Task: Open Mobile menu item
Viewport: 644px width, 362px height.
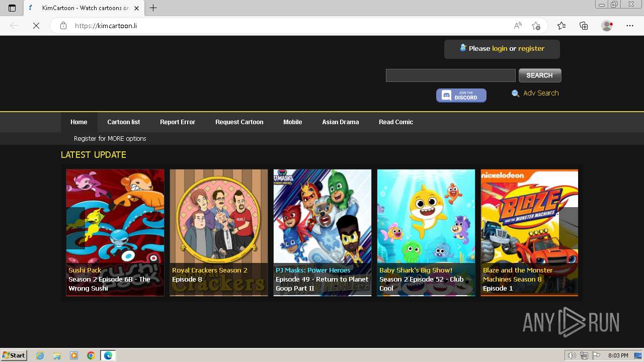Action: coord(293,122)
